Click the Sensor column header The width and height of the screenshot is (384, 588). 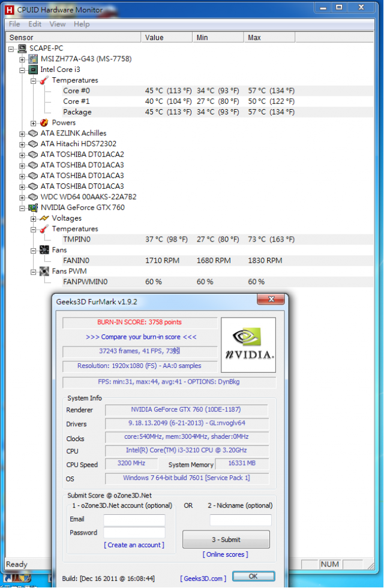click(73, 38)
